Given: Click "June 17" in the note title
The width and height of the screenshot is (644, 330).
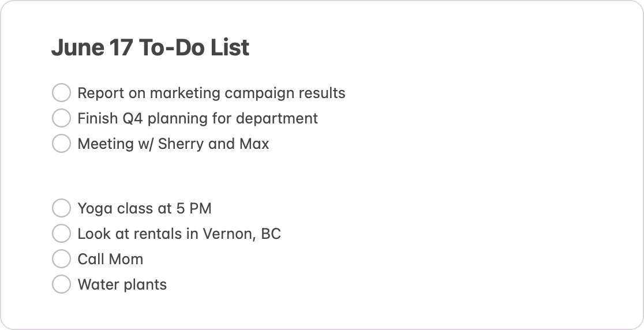Looking at the screenshot, I should (92, 47).
